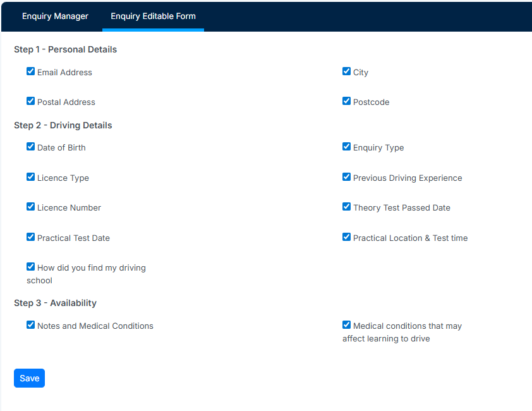
Task: Uncheck Enquiry Type
Action: [x=346, y=147]
